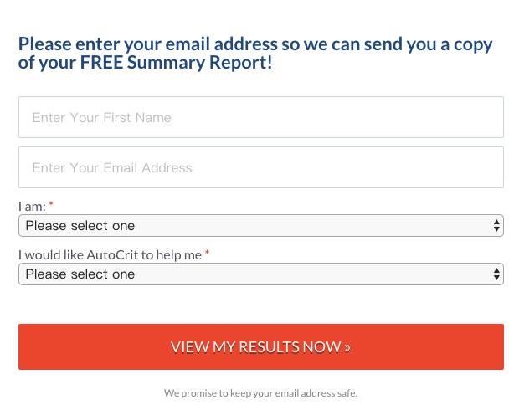This screenshot has width=514, height=420.
Task: Click "Please select one" text in the AutoCrit select
Action: (x=80, y=274)
